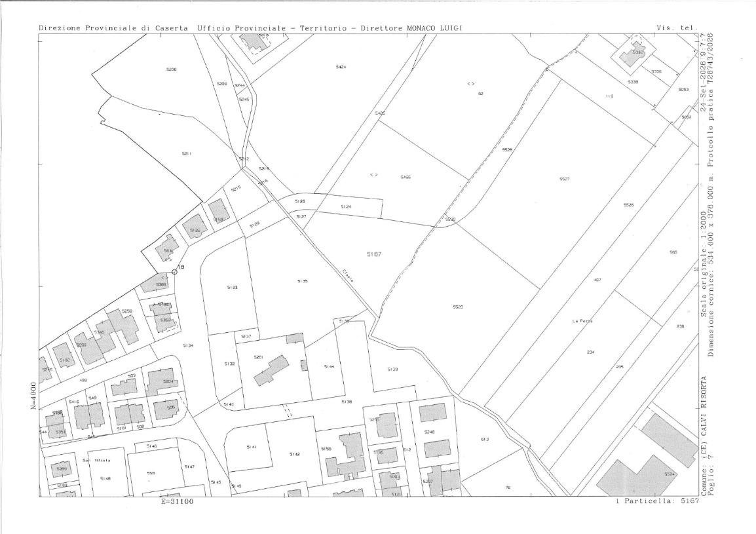Click the building inside parcel 5201
The height and width of the screenshot is (534, 756).
pos(271,370)
